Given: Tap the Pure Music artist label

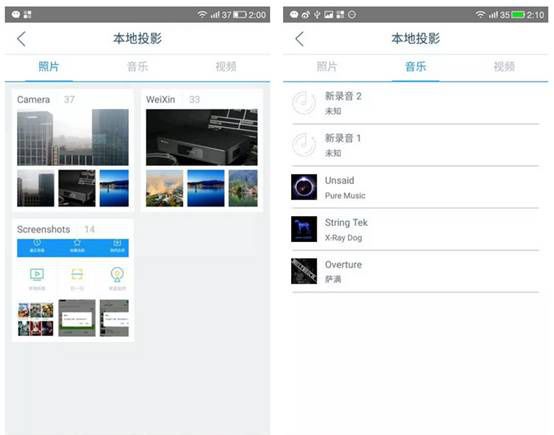Looking at the screenshot, I should click(x=345, y=195).
